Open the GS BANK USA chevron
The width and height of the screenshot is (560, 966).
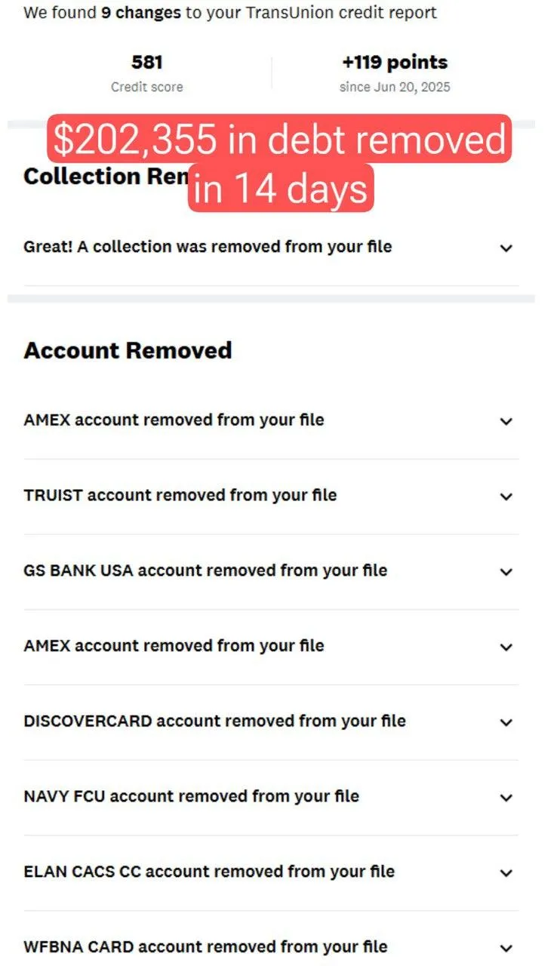coord(506,571)
